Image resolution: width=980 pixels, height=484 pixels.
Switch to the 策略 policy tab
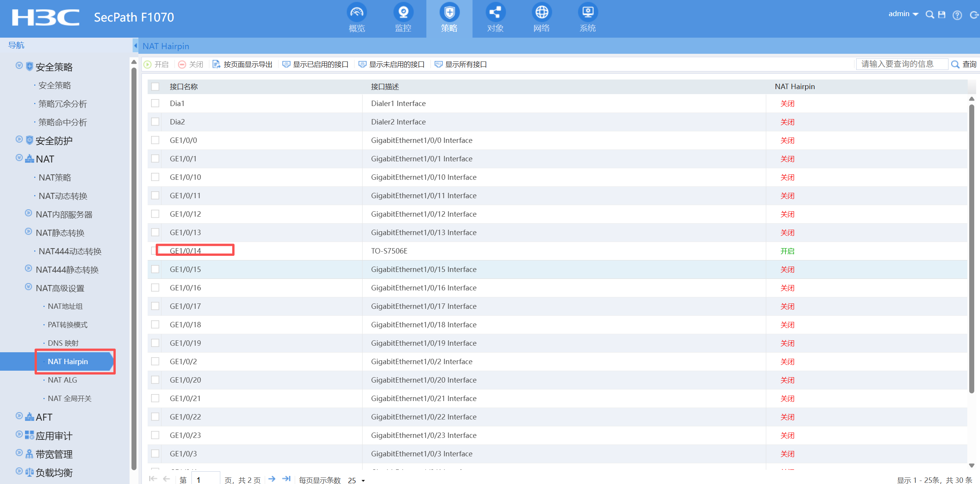(x=449, y=18)
